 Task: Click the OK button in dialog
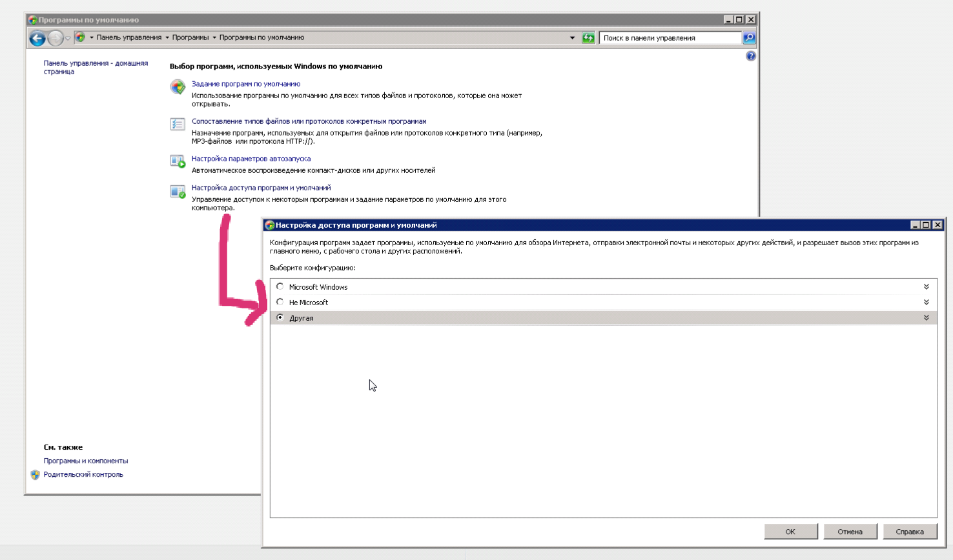pos(791,532)
